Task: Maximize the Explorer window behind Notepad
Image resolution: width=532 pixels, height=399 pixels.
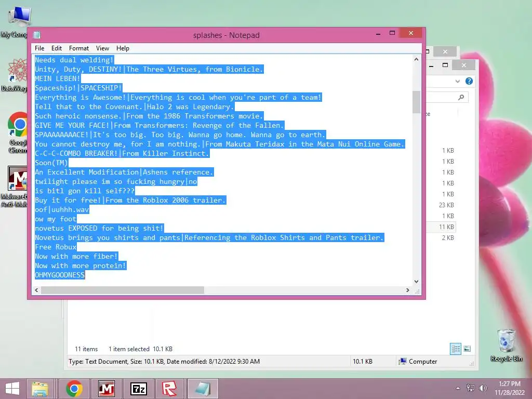Action: click(445, 65)
